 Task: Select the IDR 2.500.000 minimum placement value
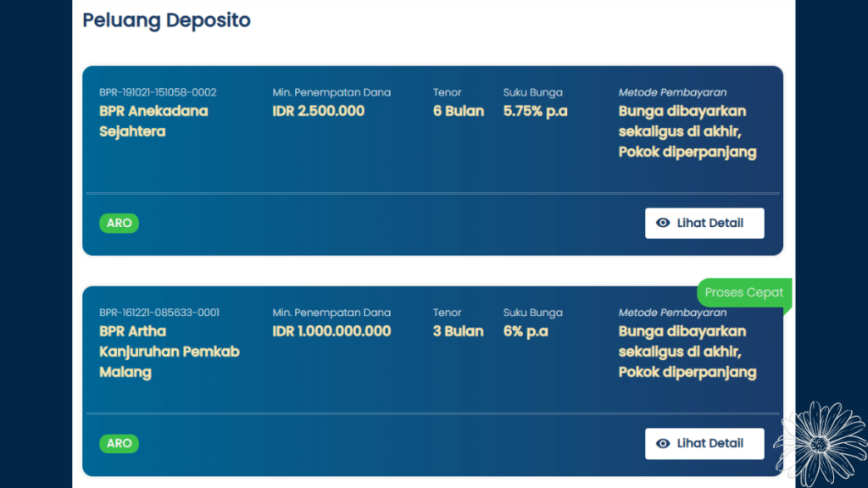318,110
